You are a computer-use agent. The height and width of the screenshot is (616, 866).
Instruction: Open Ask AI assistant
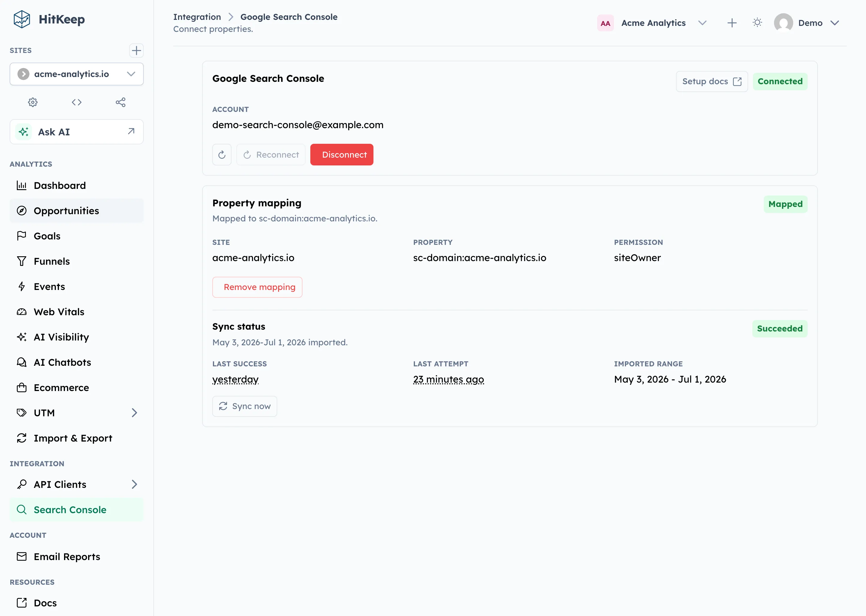point(77,132)
